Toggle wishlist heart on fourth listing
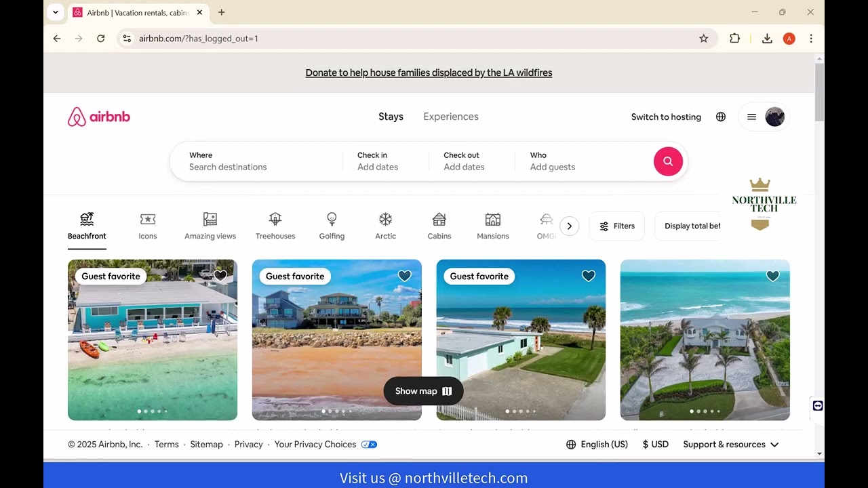 pos(773,276)
